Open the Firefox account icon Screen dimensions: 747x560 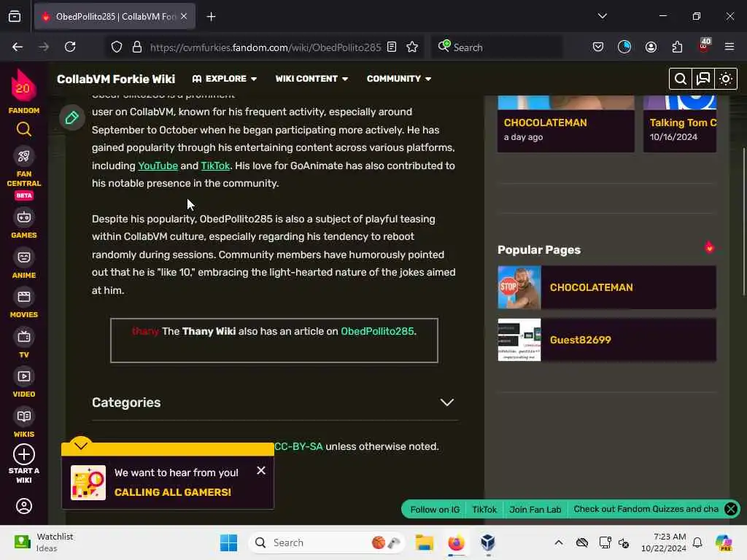(651, 47)
